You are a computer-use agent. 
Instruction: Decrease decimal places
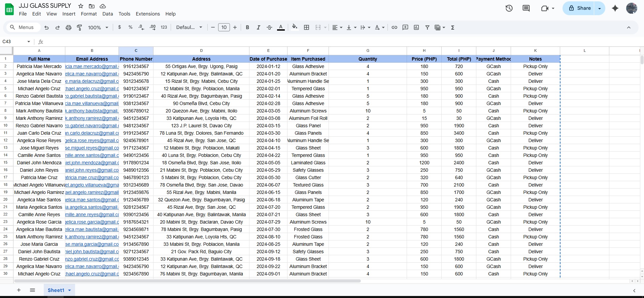pyautogui.click(x=141, y=27)
